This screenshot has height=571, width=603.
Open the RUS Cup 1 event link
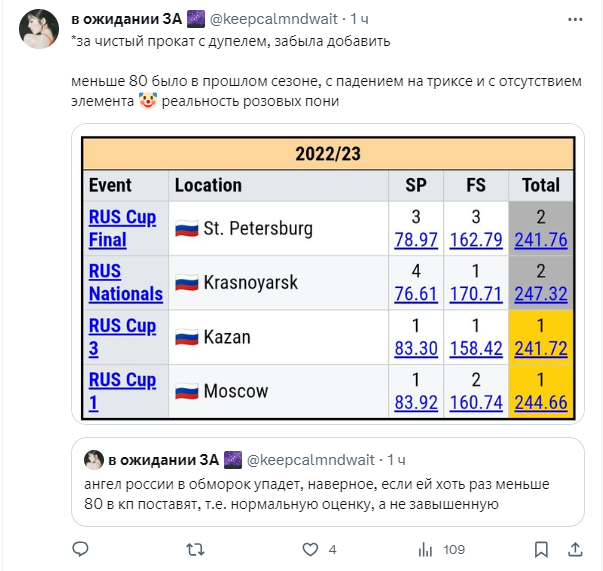click(x=122, y=390)
